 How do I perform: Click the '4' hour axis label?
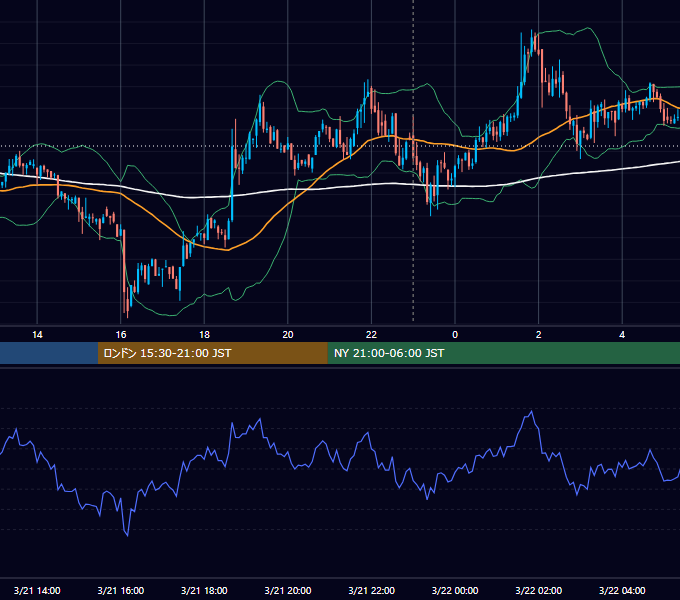[622, 335]
